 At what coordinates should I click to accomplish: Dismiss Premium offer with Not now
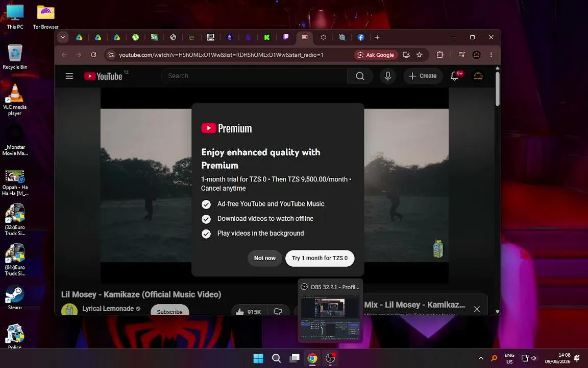265,258
